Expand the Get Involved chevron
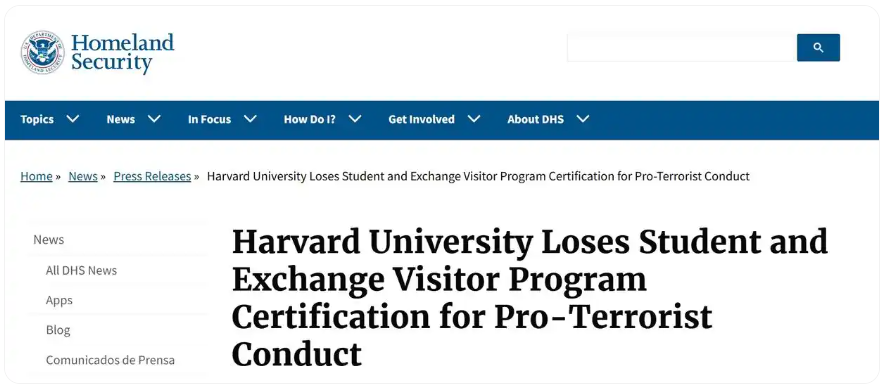 (474, 119)
